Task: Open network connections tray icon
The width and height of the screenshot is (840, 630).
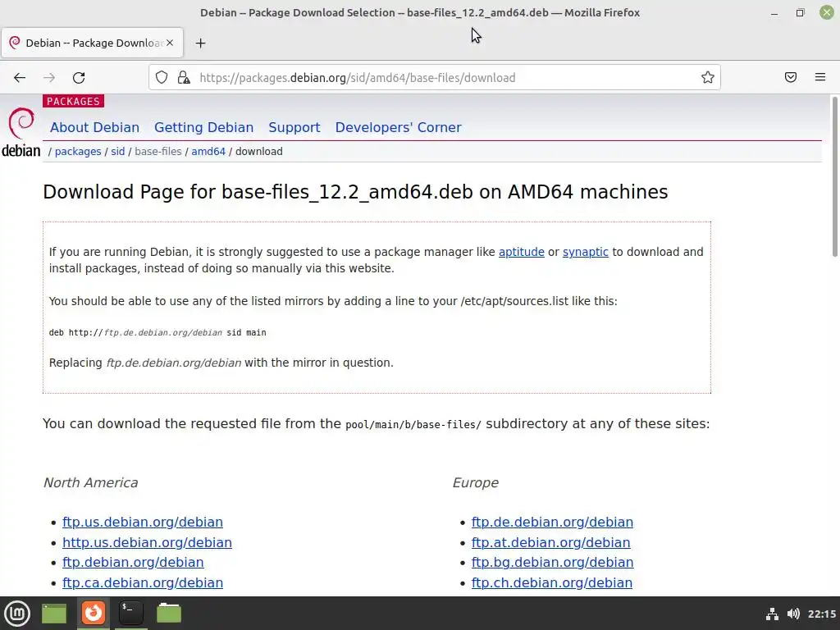Action: click(772, 614)
